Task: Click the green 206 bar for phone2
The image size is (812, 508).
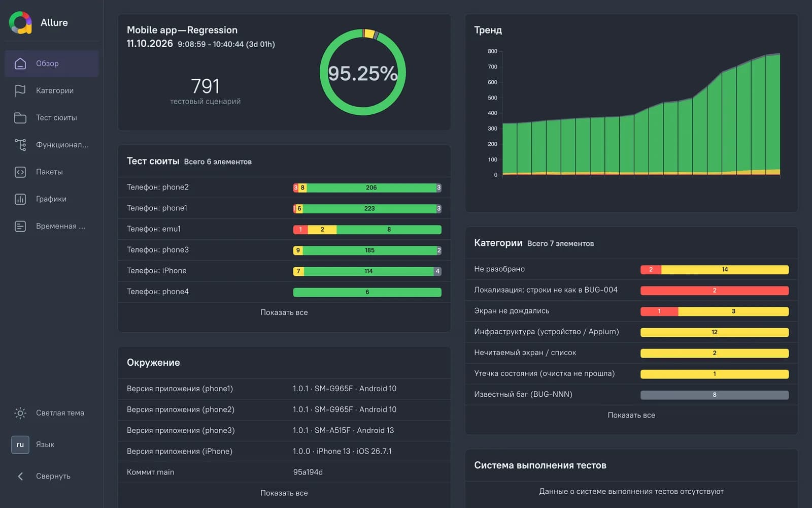Action: pos(371,187)
